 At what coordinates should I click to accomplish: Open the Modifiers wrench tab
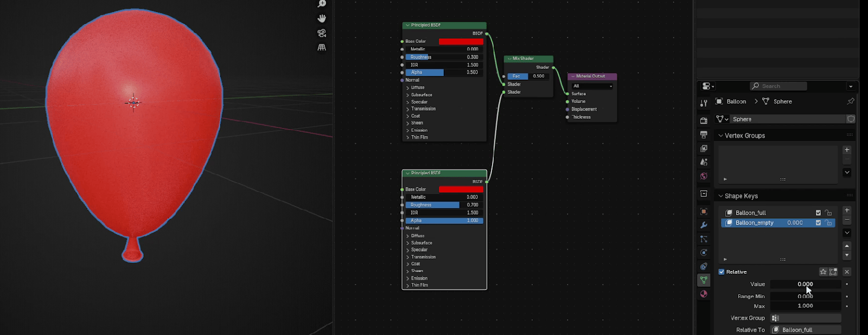click(704, 225)
